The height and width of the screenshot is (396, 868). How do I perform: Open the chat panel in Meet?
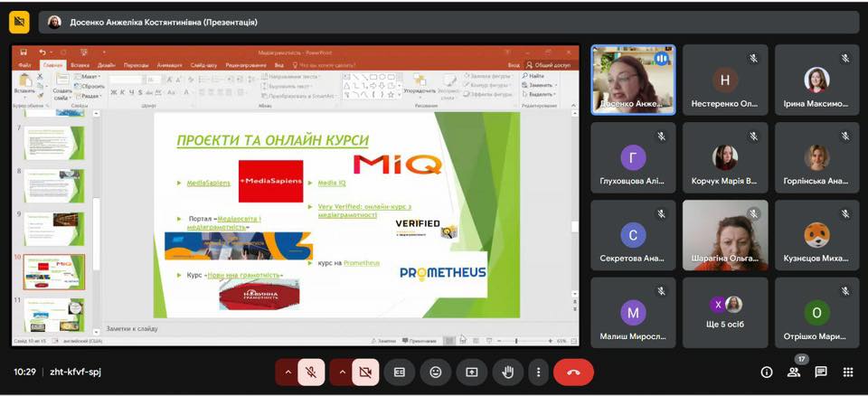click(821, 372)
